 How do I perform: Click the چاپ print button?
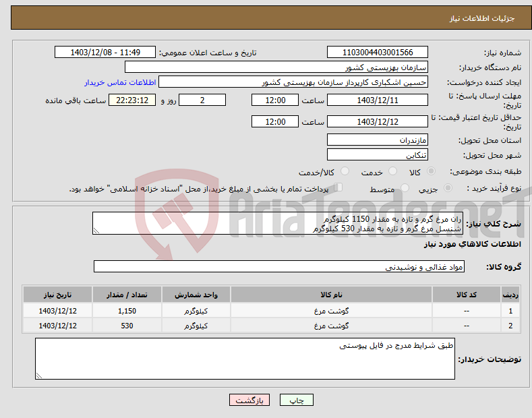click(x=297, y=400)
